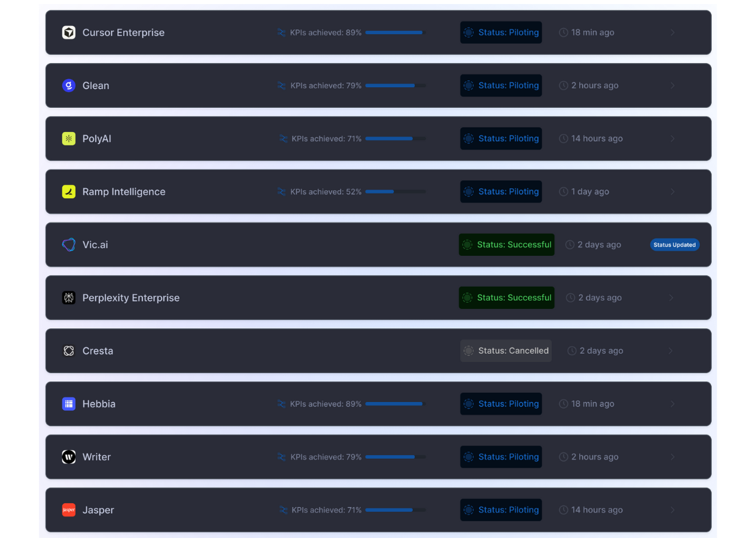The width and height of the screenshot is (756, 542).
Task: Click the clock icon in Cursor Enterprise row
Action: point(563,32)
